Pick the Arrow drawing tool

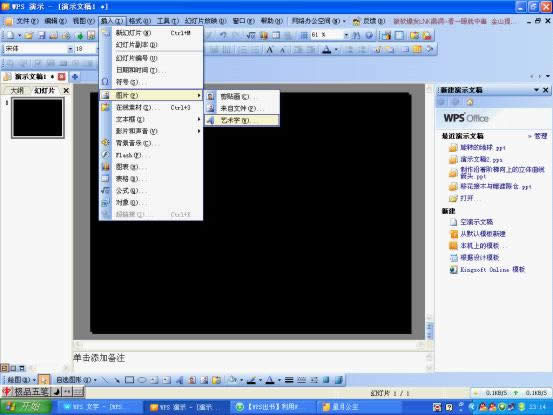117,380
